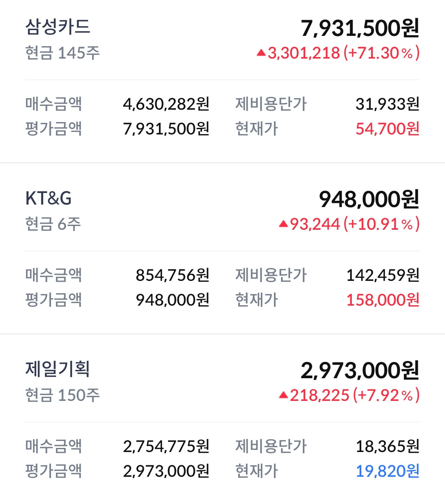The height and width of the screenshot is (504, 445).
Task: Tap the 현금 6주 holding label
Action: [x=53, y=224]
